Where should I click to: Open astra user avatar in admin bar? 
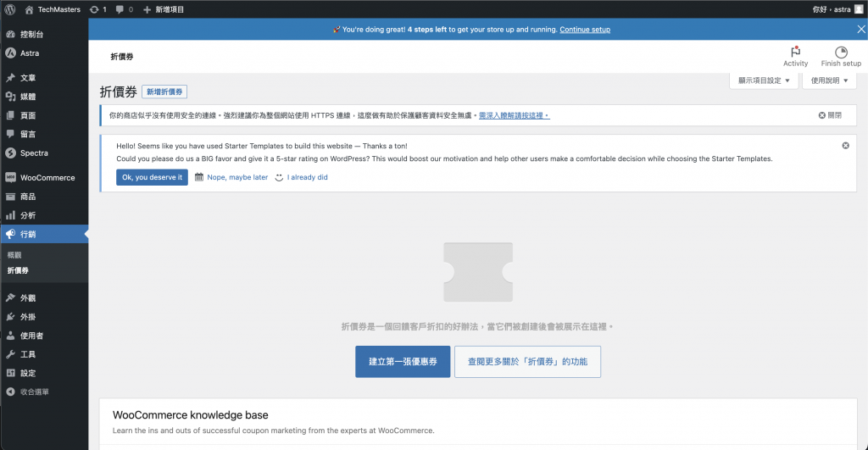tap(859, 9)
